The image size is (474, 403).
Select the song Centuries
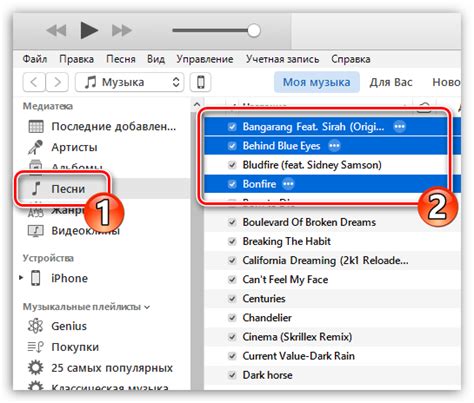(264, 298)
